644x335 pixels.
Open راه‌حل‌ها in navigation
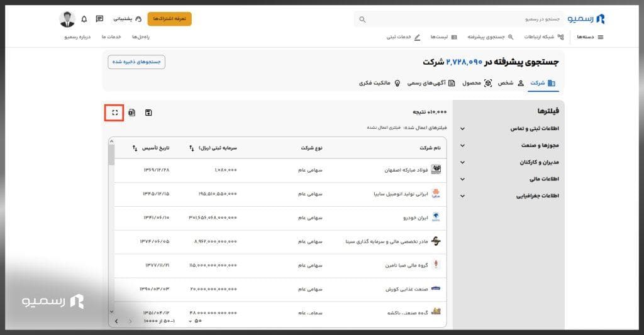tap(140, 37)
